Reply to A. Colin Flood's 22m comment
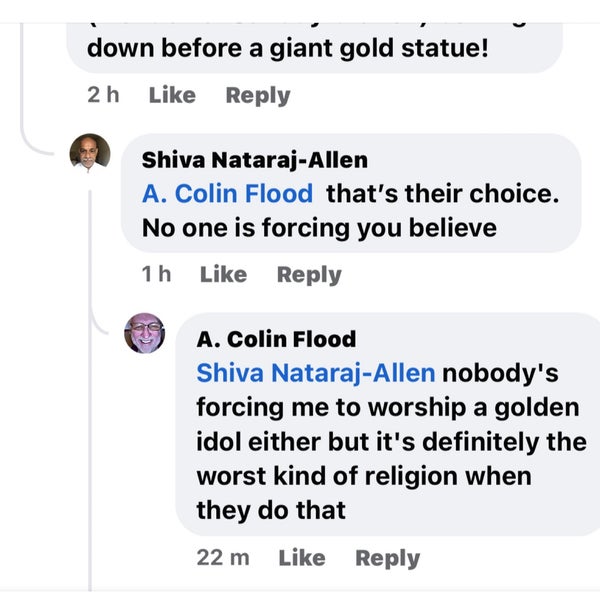Viewport: 600px width, 600px height. [388, 558]
